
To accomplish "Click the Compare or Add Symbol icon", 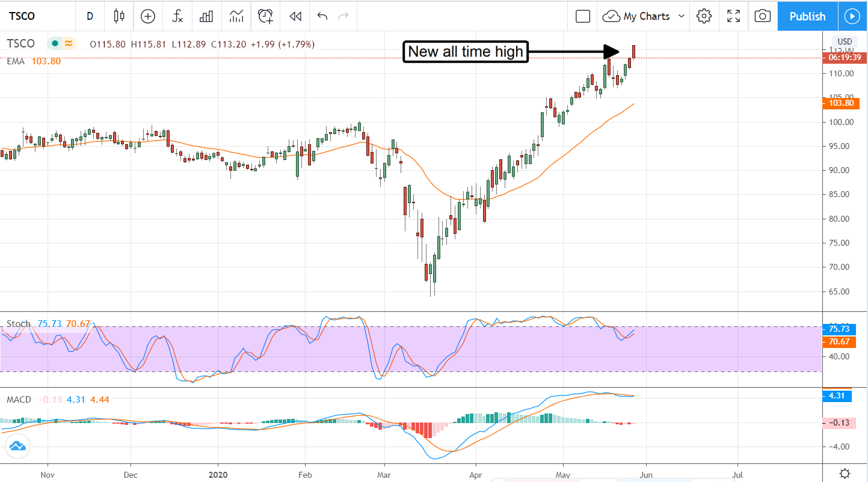I will click(148, 16).
